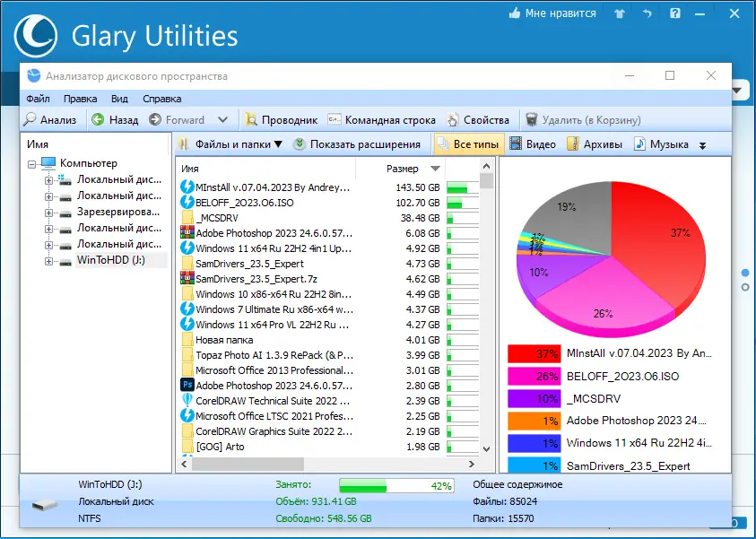Screen dimensions: 756x539
Task: Select the 143.50 GB size cell
Action: 418,187
